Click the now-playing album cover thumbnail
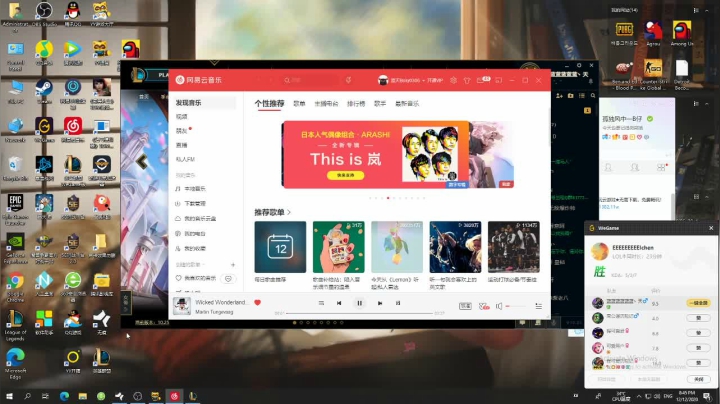The height and width of the screenshot is (404, 720). 182,306
